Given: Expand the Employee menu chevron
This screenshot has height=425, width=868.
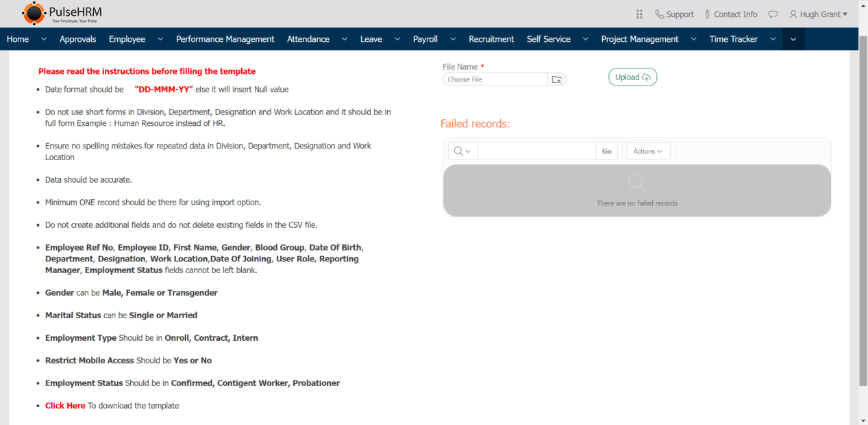Looking at the screenshot, I should click(x=160, y=39).
